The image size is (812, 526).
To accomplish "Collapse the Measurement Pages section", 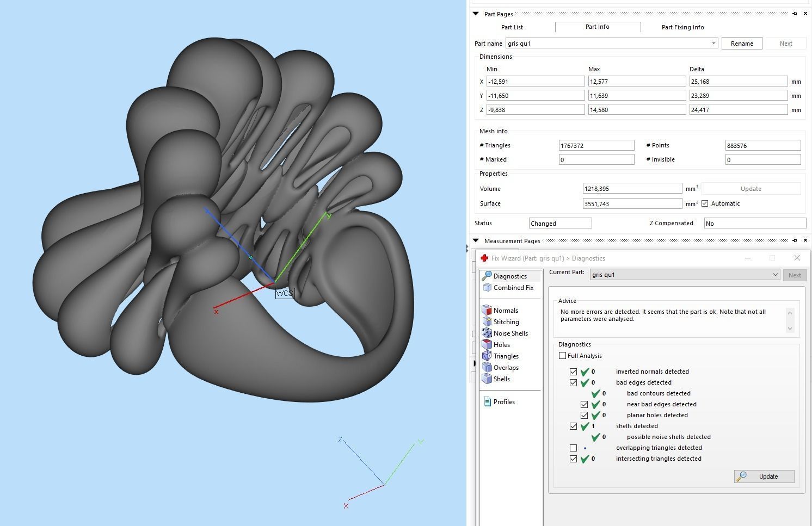I will tap(476, 240).
